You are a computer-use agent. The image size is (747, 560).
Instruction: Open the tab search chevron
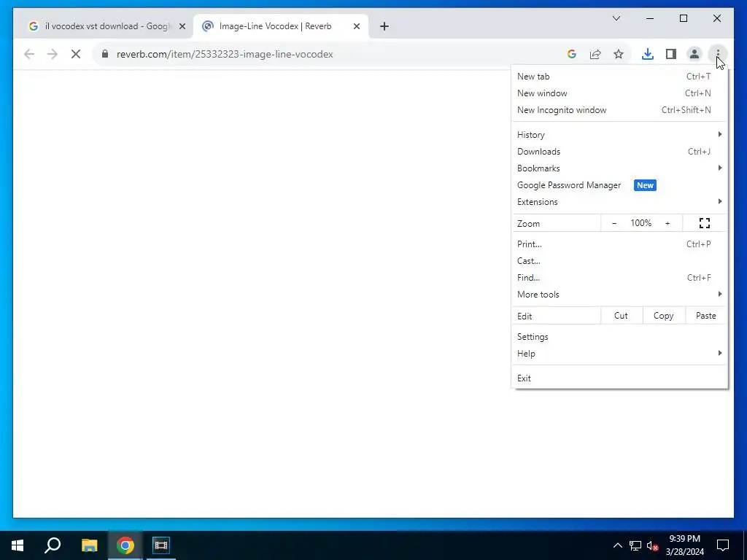click(616, 18)
